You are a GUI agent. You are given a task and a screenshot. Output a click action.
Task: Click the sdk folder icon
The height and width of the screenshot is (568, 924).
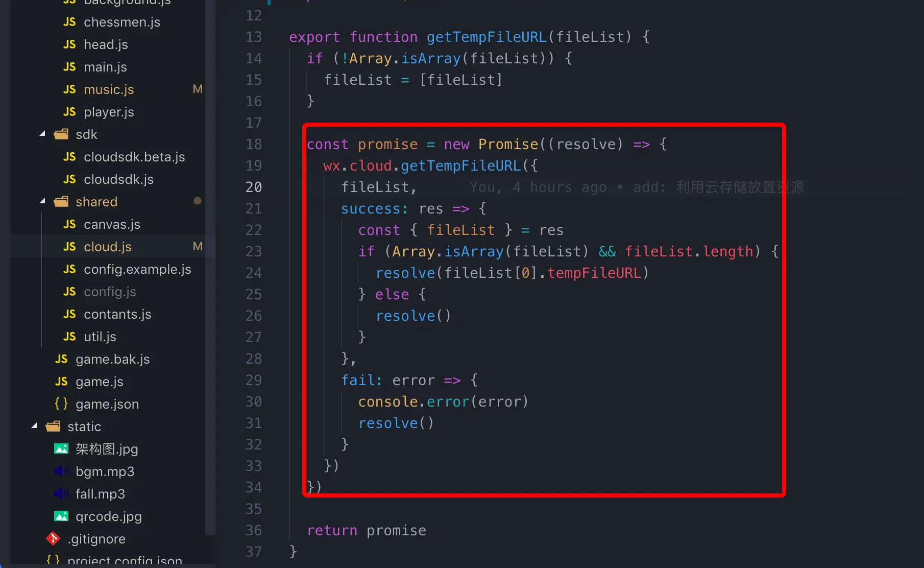click(61, 134)
